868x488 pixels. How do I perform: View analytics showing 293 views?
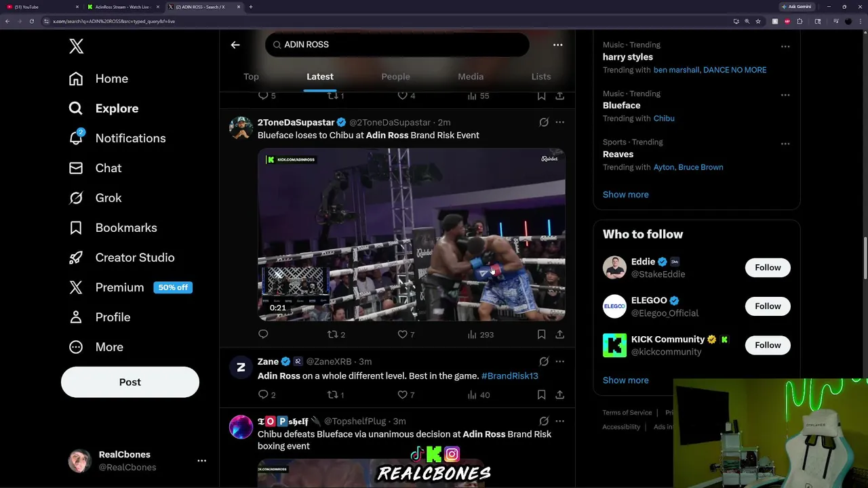click(x=481, y=334)
